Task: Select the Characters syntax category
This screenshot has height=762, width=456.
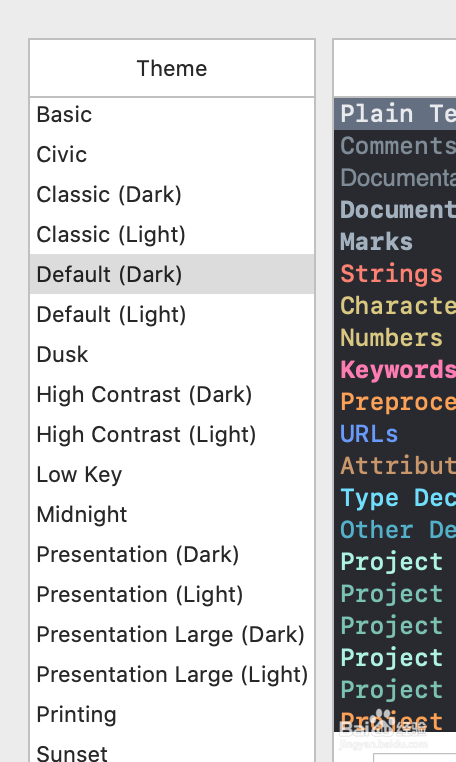Action: [395, 306]
